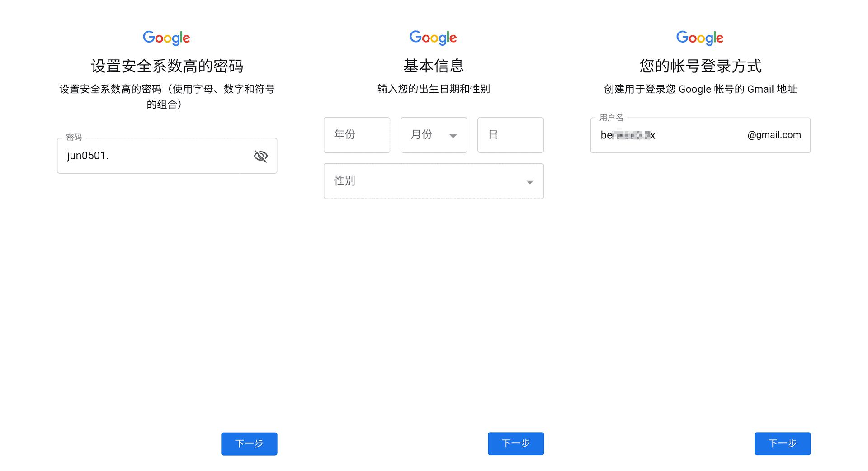
Task: Click the Google logo on the password screen
Action: 166,38
